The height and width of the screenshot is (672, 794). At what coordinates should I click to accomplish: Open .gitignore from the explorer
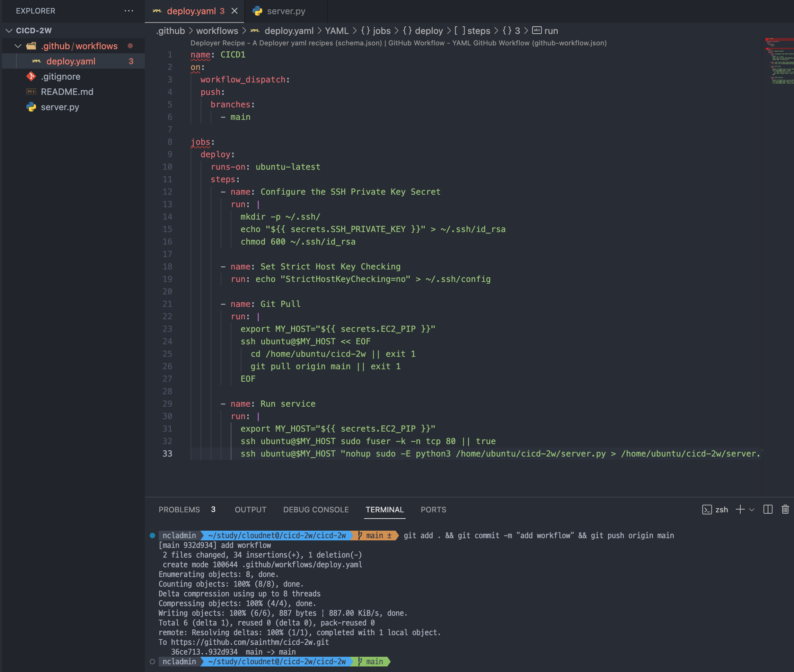61,77
